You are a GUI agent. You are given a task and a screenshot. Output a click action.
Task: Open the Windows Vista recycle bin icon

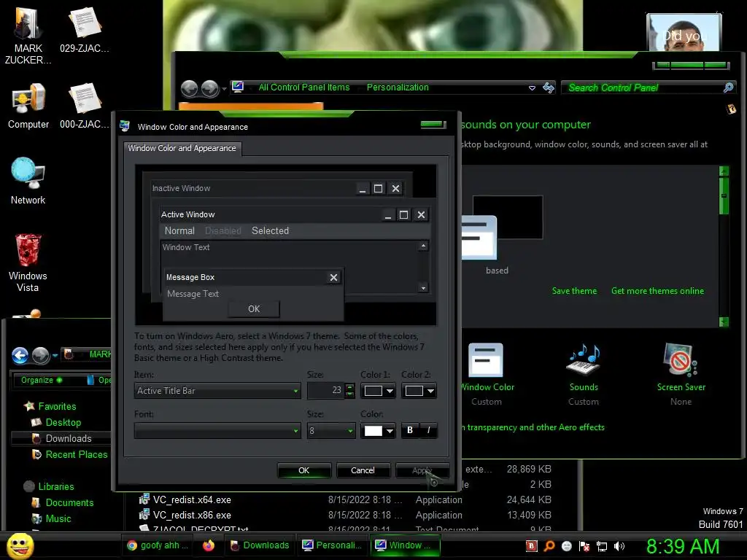[x=28, y=262]
